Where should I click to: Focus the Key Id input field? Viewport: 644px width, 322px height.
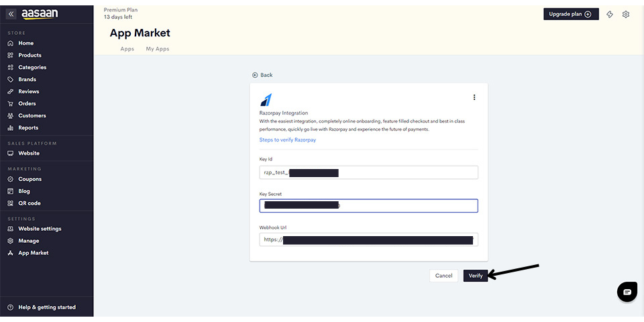point(368,172)
